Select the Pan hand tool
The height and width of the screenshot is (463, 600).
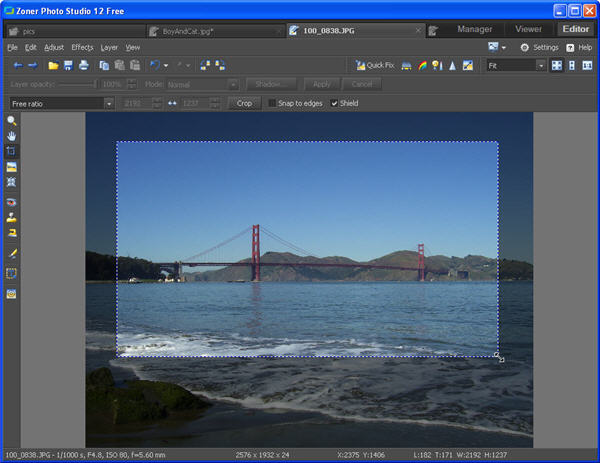point(12,135)
